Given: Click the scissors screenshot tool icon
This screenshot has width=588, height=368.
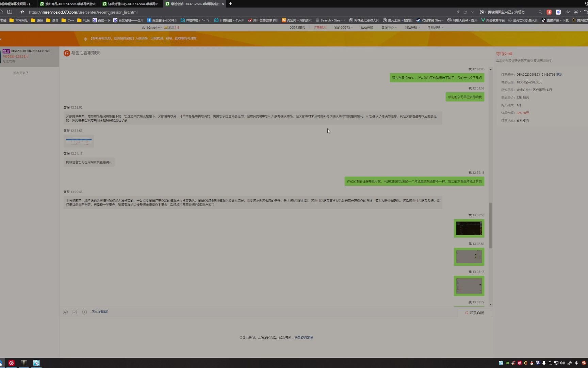Looking at the screenshot, I should pyautogui.click(x=576, y=12).
